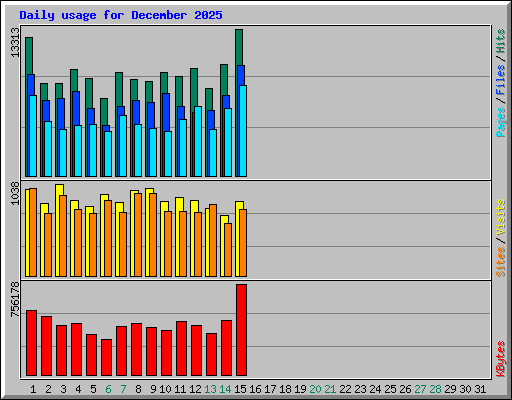Screen dimensions: 512x400
Task: Click the day 1 label on the axis
Action: pos(33,389)
